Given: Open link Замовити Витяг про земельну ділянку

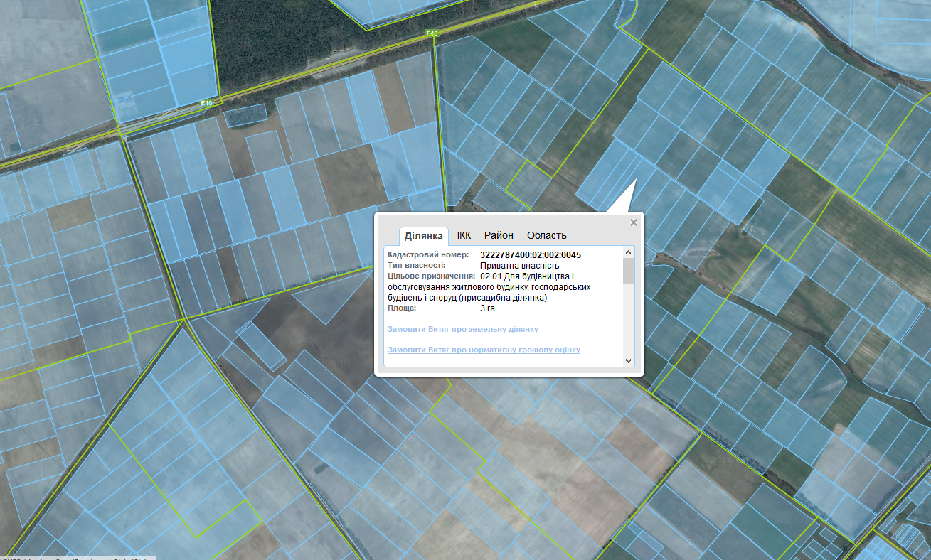Looking at the screenshot, I should pyautogui.click(x=462, y=330).
